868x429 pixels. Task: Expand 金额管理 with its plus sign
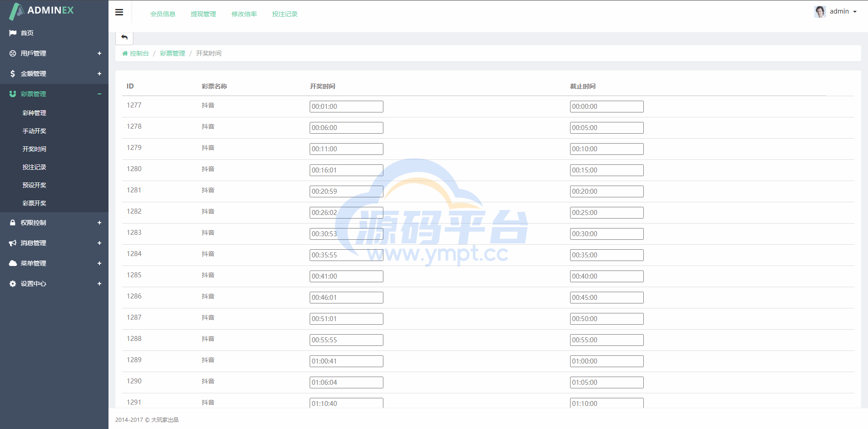[x=99, y=74]
